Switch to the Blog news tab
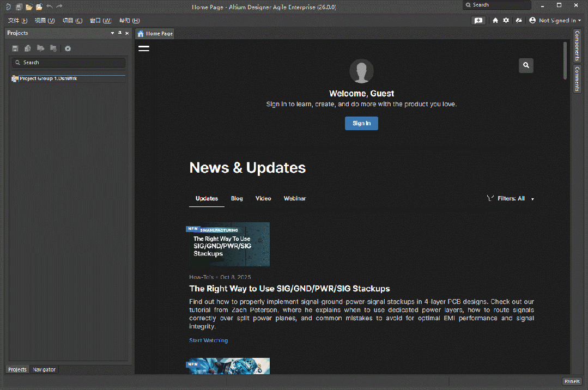 [x=237, y=198]
